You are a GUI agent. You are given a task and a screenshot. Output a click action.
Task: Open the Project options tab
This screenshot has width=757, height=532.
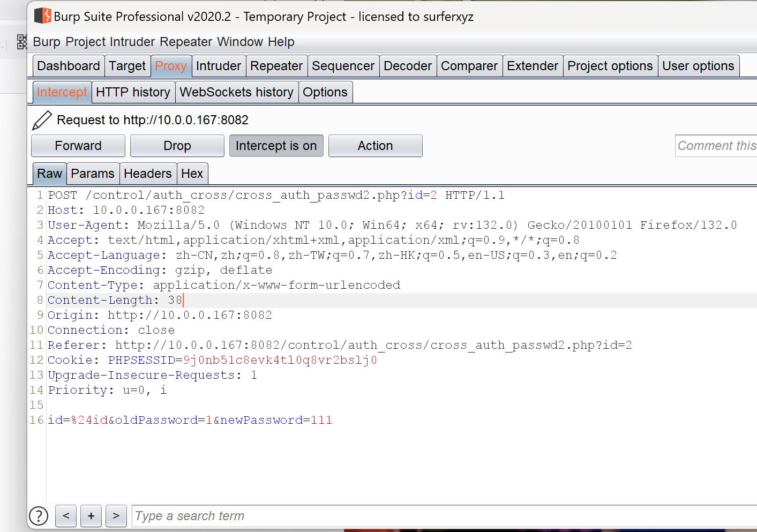tap(610, 66)
